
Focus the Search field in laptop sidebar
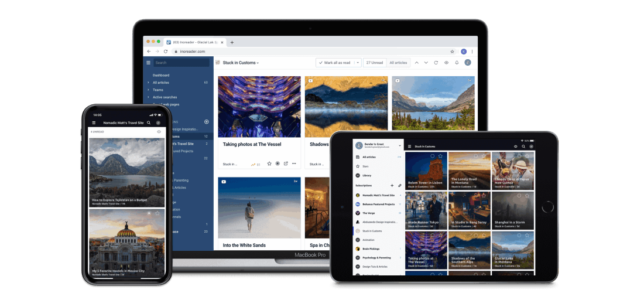181,63
